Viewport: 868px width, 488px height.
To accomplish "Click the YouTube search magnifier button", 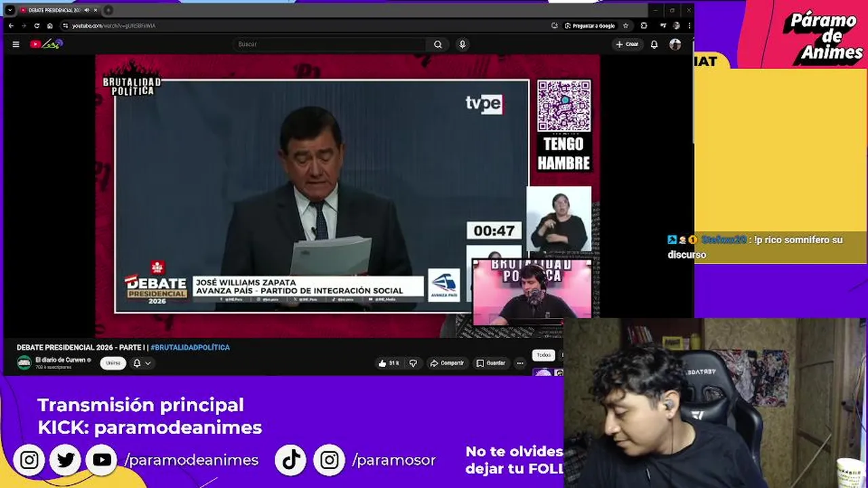I will click(x=438, y=44).
